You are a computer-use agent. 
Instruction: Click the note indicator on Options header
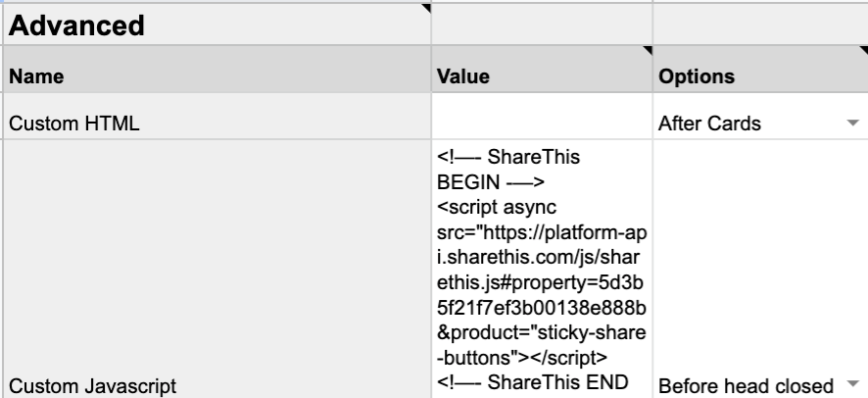point(862,49)
